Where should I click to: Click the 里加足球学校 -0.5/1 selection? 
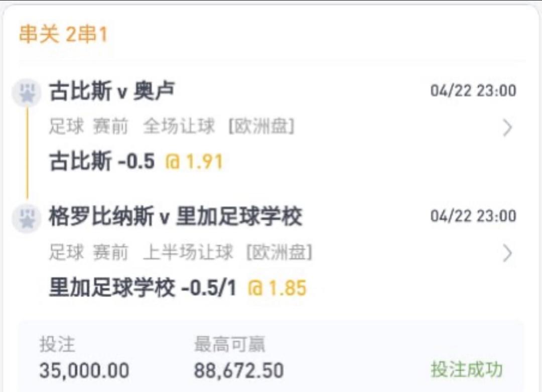click(143, 288)
